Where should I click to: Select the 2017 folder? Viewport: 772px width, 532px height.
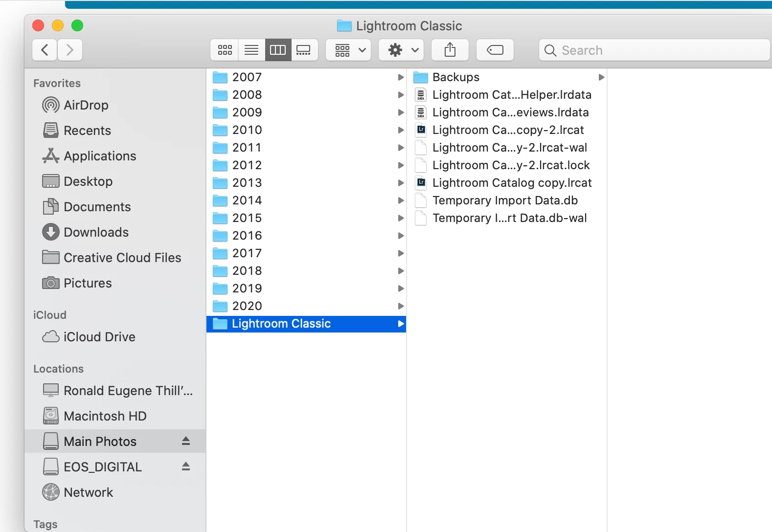pyautogui.click(x=306, y=253)
